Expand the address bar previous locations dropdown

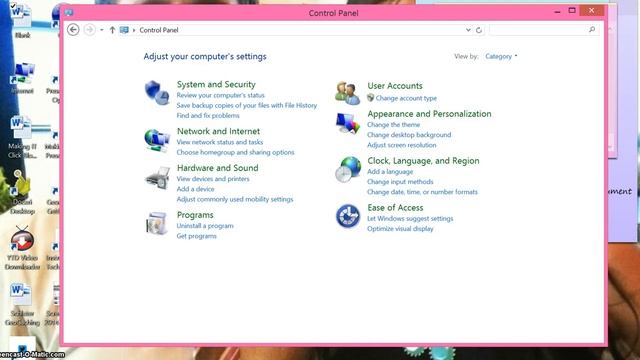click(x=468, y=30)
